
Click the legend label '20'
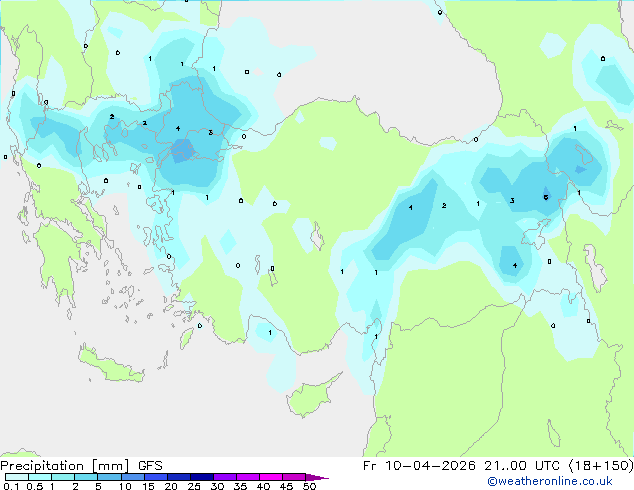[x=171, y=486]
